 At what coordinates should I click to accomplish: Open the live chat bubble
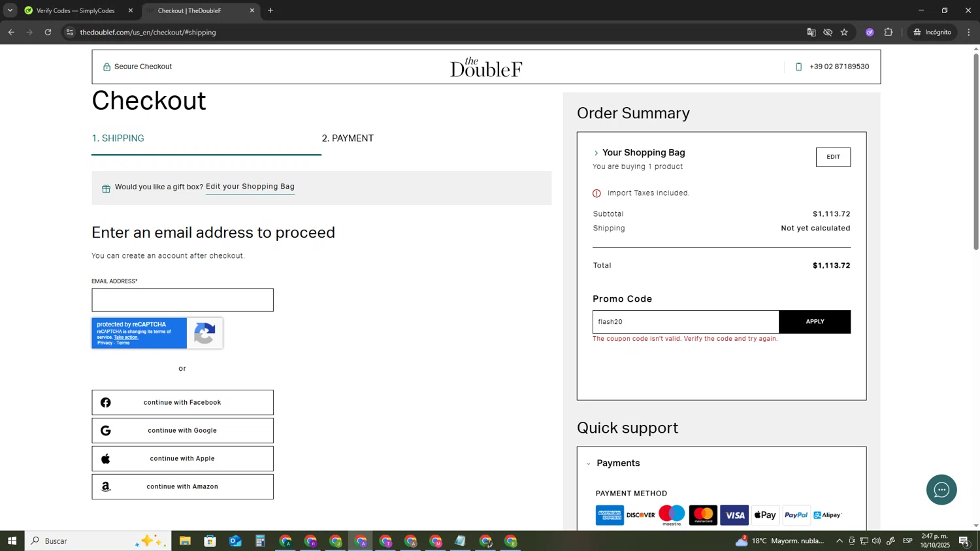(x=941, y=490)
